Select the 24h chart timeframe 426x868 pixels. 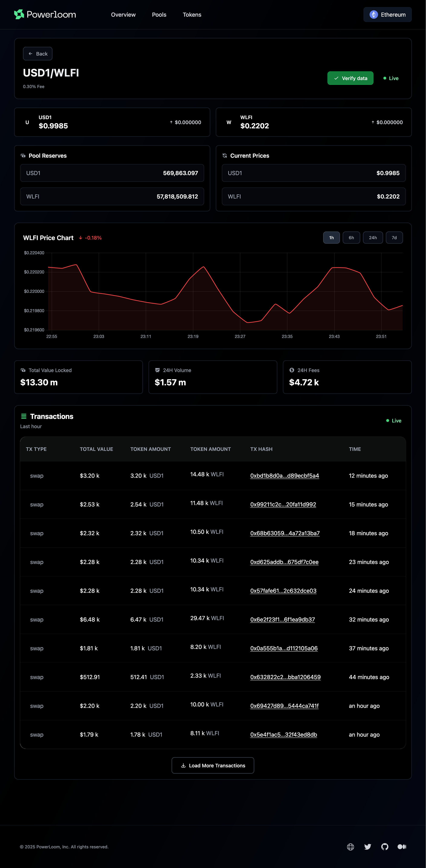pos(373,238)
